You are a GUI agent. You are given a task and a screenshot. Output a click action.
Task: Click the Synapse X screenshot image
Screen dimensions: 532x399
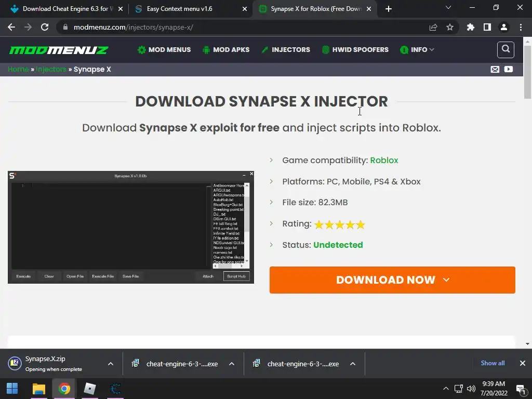pos(131,228)
